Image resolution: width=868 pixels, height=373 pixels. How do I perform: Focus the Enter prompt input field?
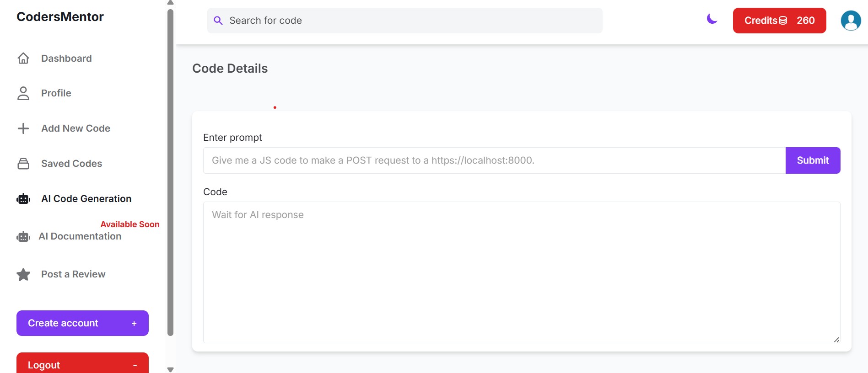tap(494, 160)
